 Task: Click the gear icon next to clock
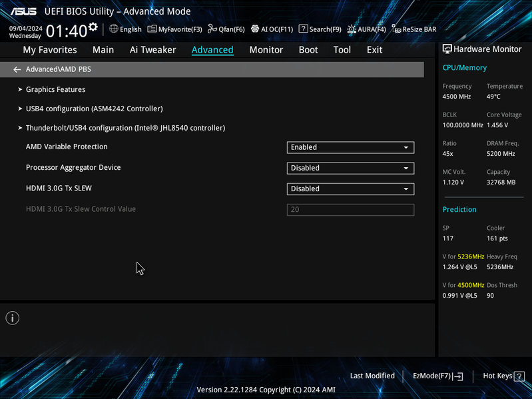[93, 27]
